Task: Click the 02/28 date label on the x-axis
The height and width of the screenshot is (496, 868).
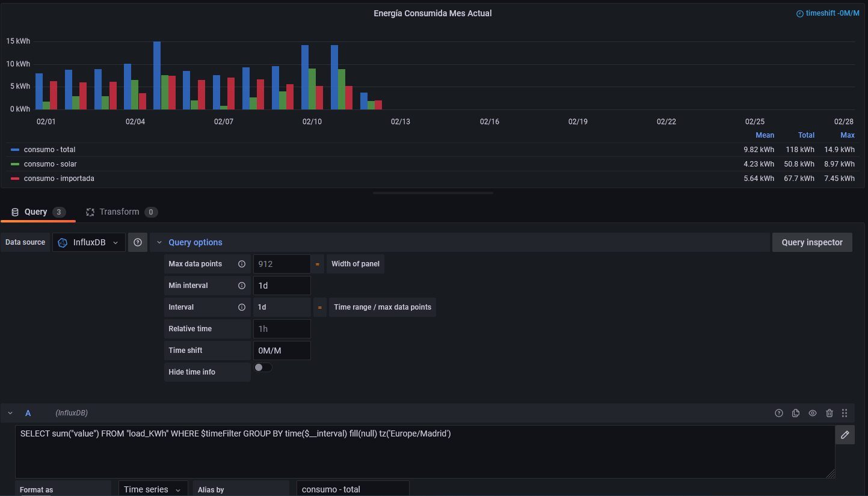Action: point(844,121)
